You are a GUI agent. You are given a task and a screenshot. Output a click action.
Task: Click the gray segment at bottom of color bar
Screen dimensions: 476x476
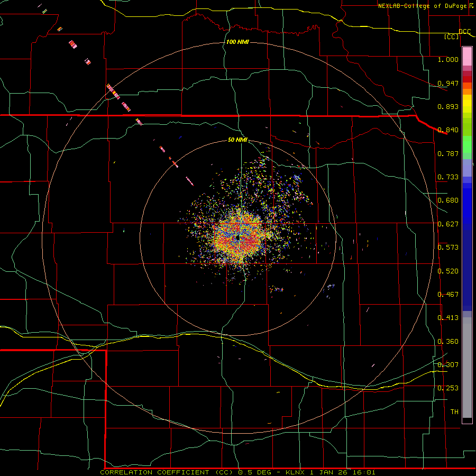click(467, 368)
